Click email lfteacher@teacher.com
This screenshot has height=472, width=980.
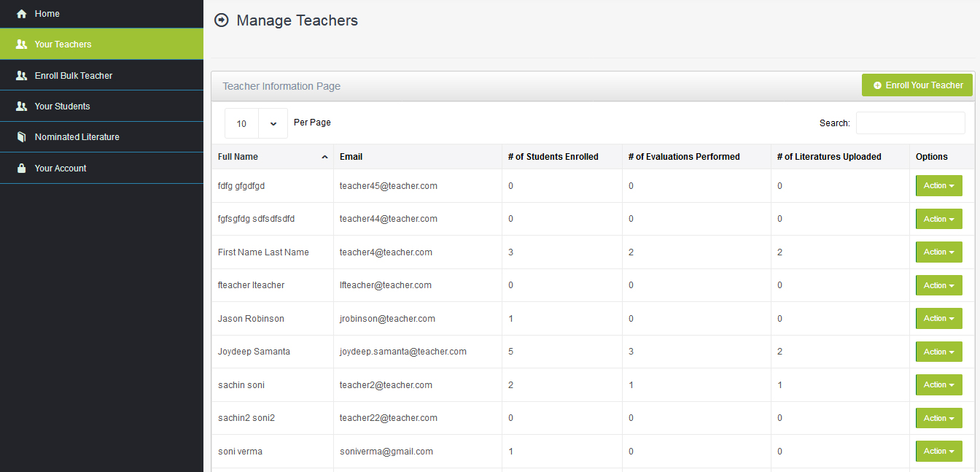[x=386, y=285]
